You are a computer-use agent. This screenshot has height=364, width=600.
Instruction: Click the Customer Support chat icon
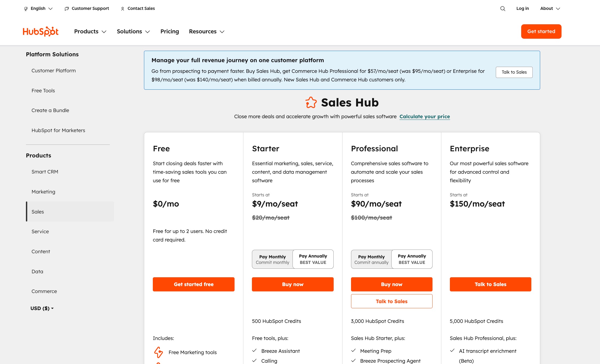(x=67, y=8)
